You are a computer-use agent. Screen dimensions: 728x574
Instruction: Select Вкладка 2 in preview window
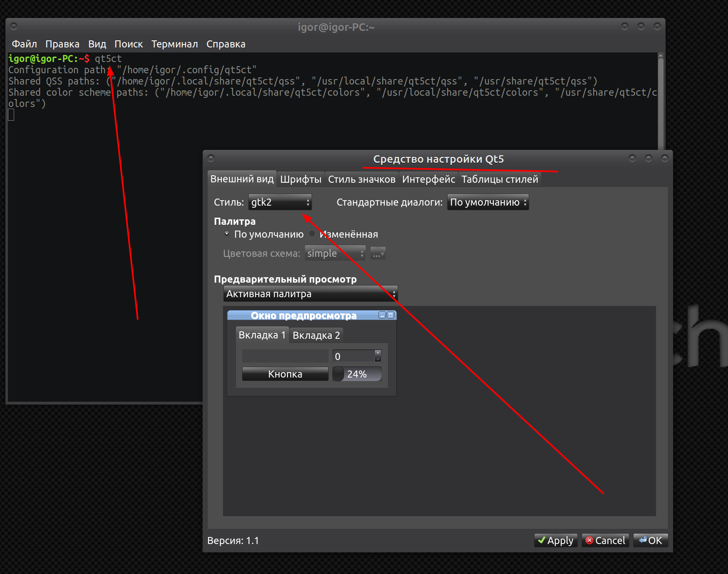point(316,335)
